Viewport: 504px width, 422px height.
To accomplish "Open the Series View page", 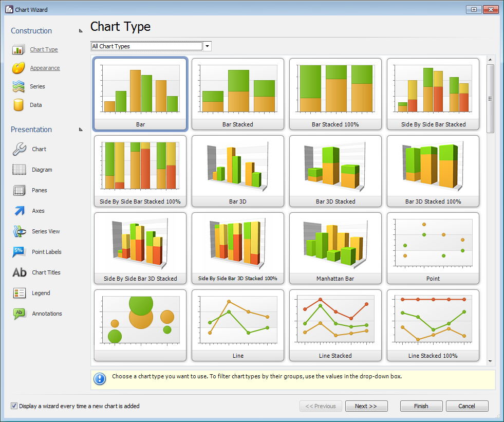I will tap(46, 231).
